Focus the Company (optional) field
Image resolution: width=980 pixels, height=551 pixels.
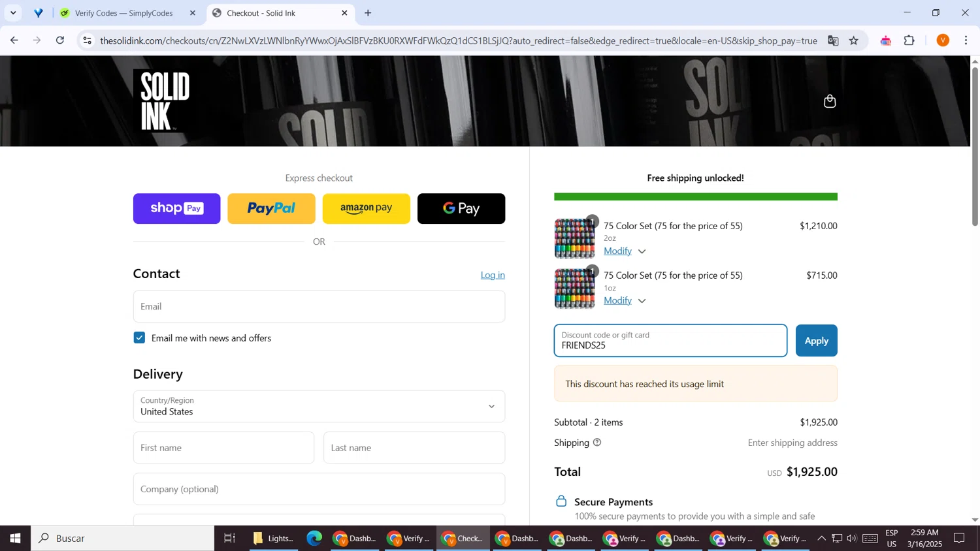(319, 489)
